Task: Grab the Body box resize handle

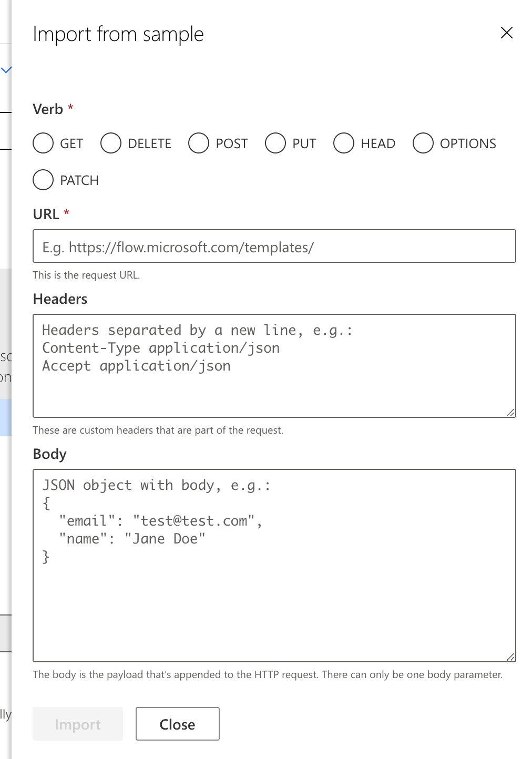Action: 510,657
